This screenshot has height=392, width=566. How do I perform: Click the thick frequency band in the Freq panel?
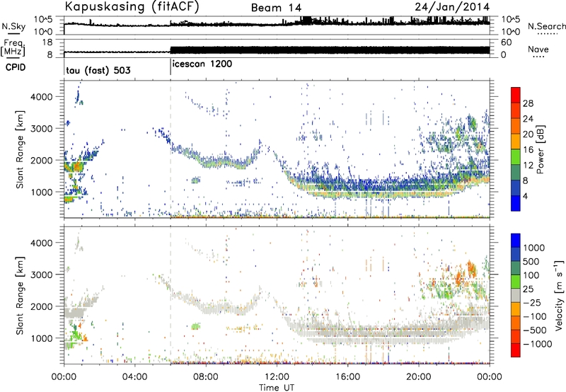click(330, 50)
